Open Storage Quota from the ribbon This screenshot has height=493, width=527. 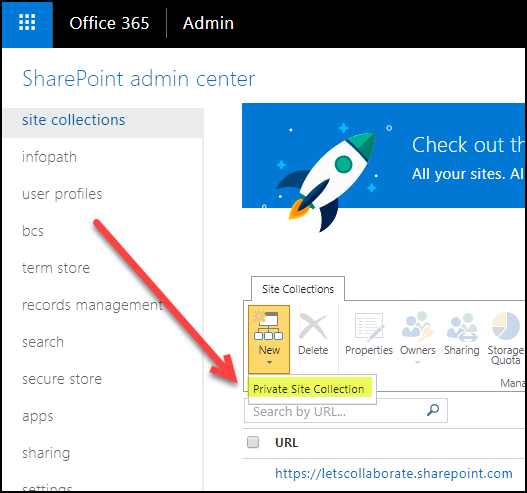point(505,339)
